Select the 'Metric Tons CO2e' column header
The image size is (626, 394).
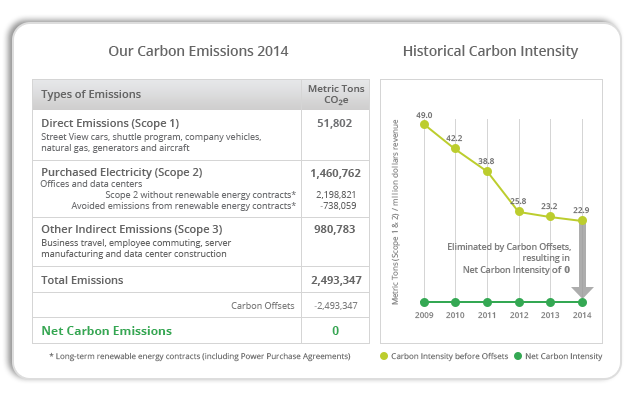(336, 94)
